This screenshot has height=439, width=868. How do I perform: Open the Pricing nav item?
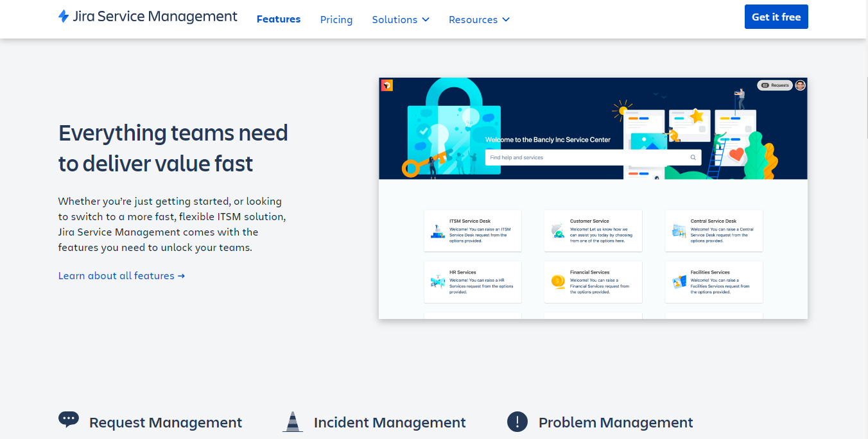[x=336, y=20]
